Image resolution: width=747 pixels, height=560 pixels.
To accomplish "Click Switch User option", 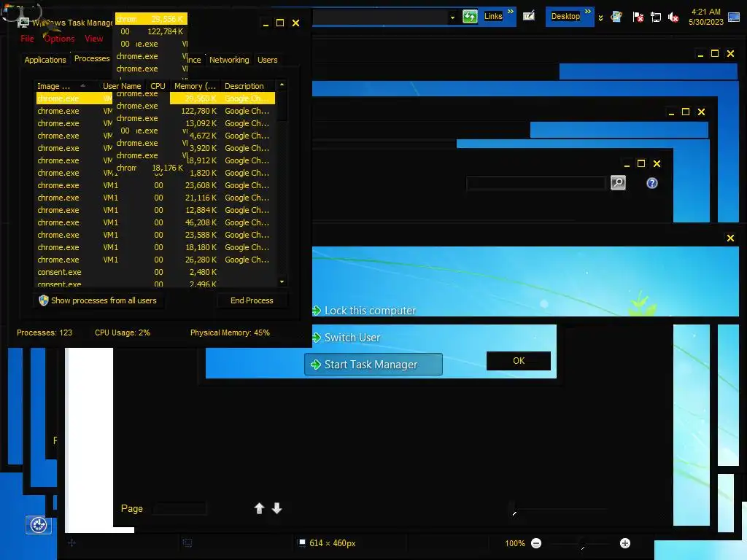I will coord(347,337).
